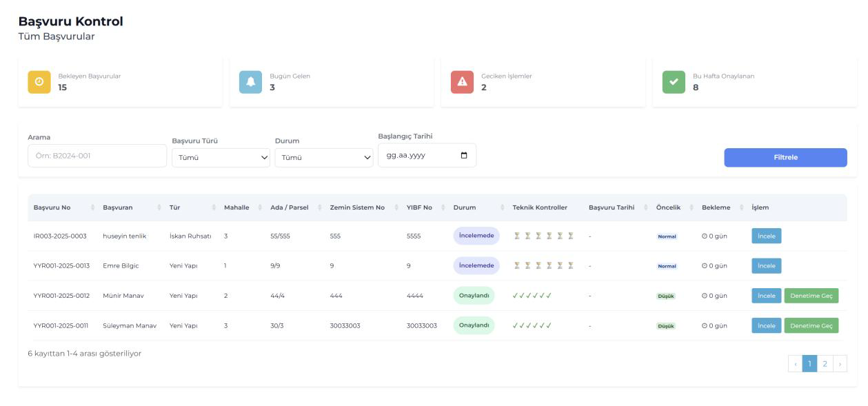Expand the Durum filter dropdown
Image resolution: width=868 pixels, height=406 pixels.
[323, 157]
